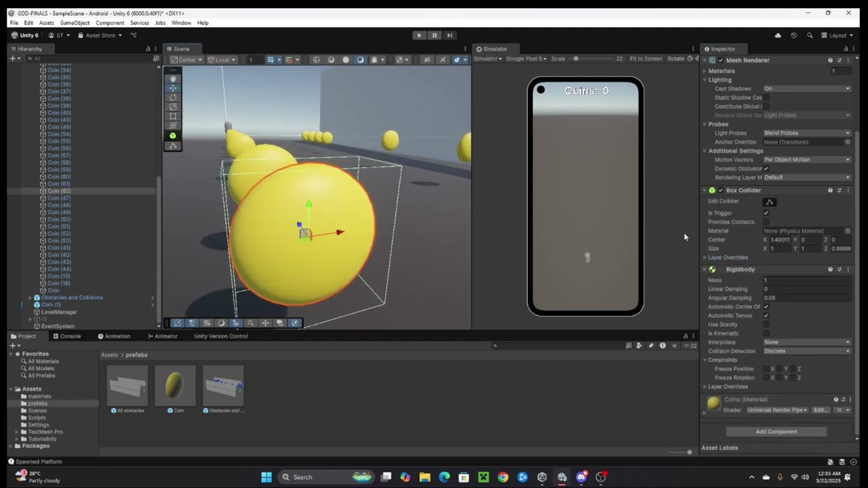
Task: Open the Window menu
Action: (181, 23)
